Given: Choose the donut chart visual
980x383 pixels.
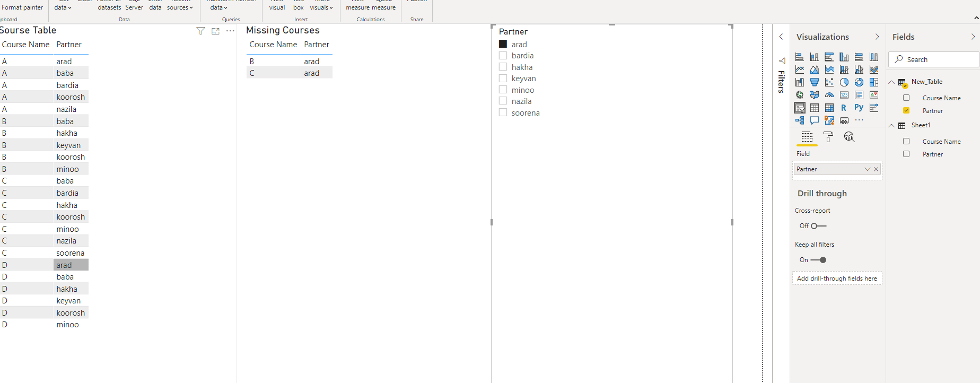Looking at the screenshot, I should [859, 82].
